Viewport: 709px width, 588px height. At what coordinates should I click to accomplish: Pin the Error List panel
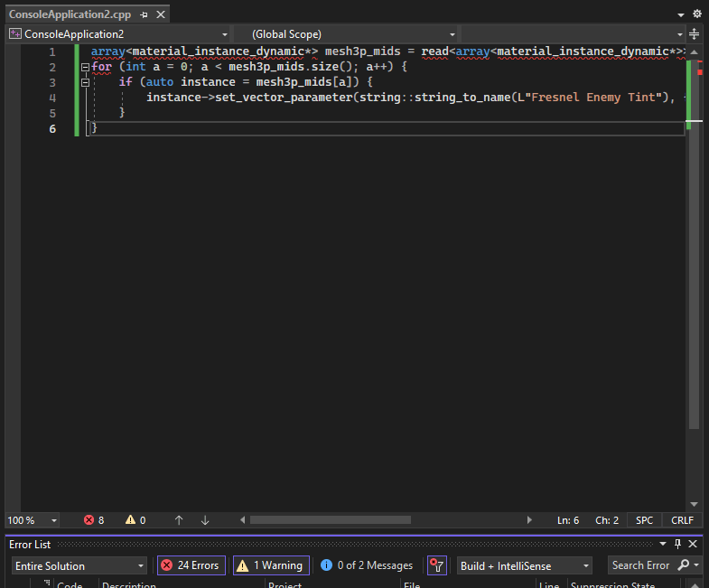click(x=677, y=544)
